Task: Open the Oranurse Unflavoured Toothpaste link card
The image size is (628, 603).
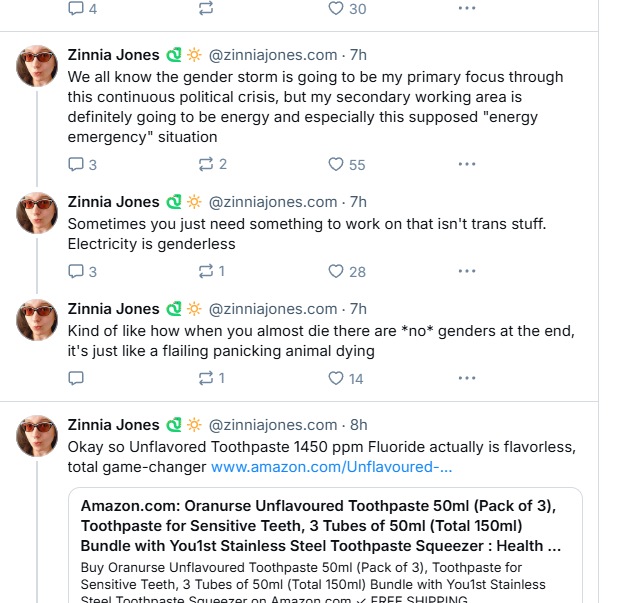Action: [325, 545]
